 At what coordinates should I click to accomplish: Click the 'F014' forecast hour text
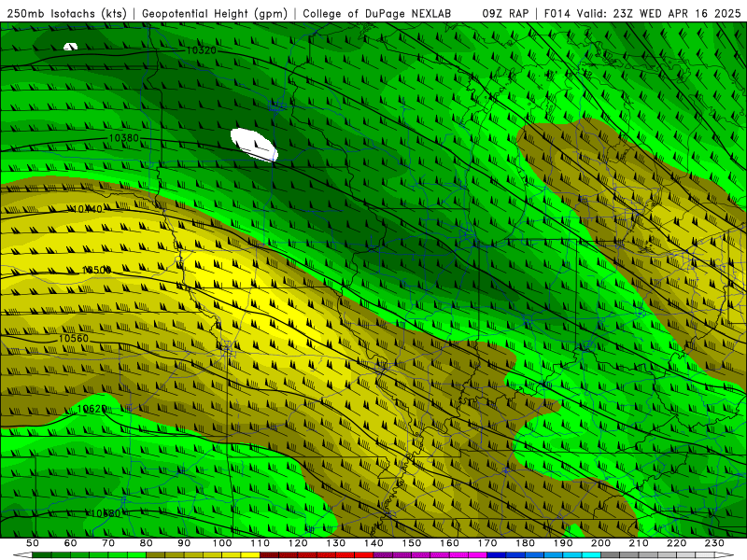557,14
